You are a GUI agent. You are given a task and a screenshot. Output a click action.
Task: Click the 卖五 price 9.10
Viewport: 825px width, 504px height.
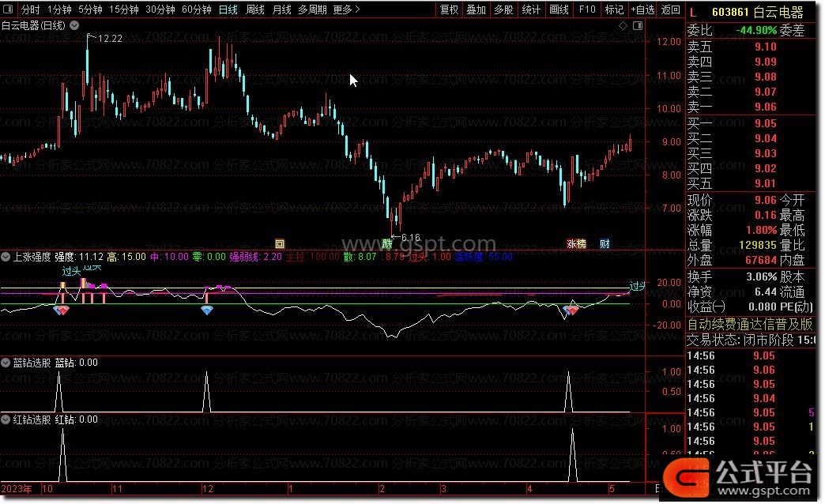point(766,47)
